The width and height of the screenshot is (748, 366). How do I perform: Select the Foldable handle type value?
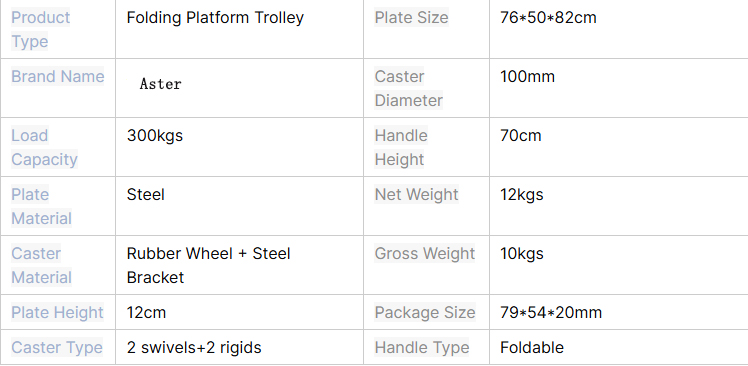[532, 347]
